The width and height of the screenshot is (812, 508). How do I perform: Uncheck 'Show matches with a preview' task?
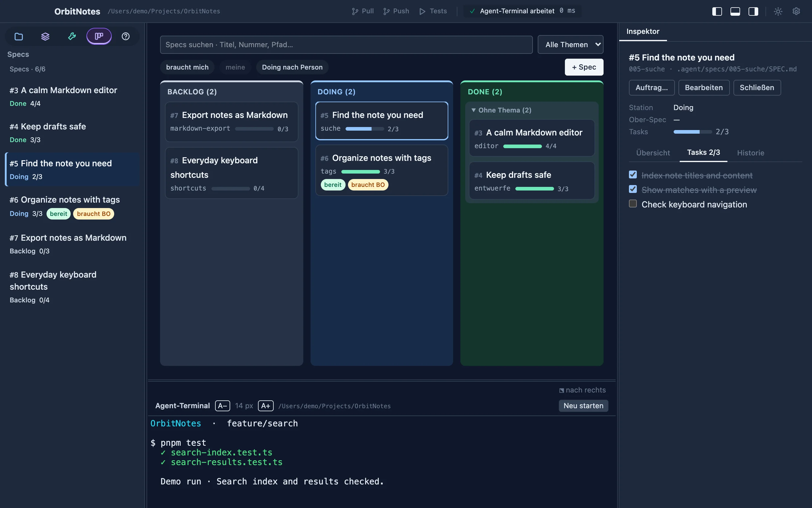tap(633, 189)
